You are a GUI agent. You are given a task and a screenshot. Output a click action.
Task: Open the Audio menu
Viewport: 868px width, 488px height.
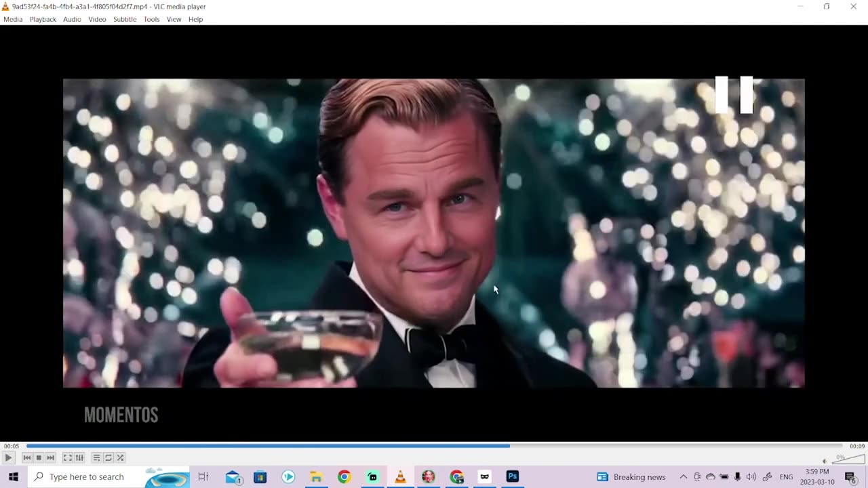tap(72, 19)
